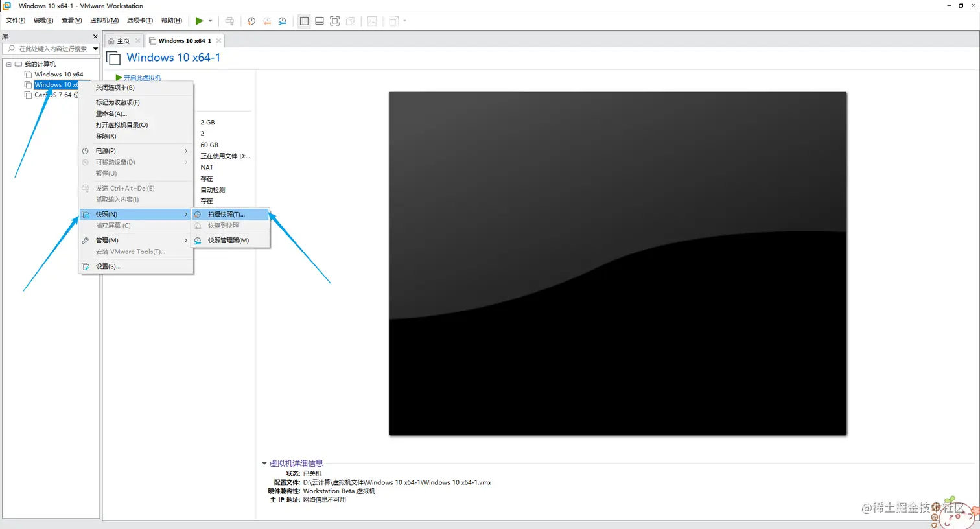Image resolution: width=980 pixels, height=529 pixels.
Task: Close the Windows 10 x64-1 tab
Action: [x=218, y=41]
